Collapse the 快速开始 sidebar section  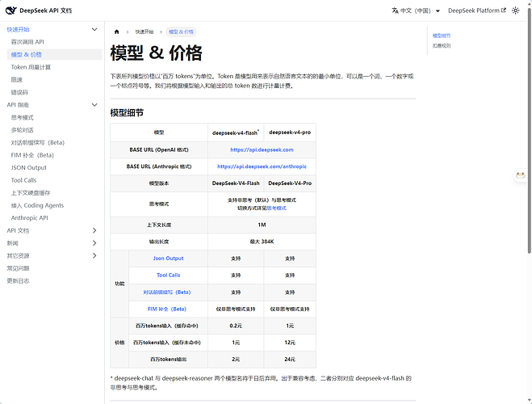coord(94,30)
